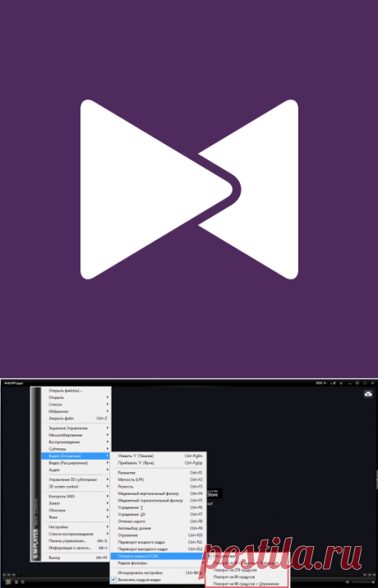Image resolution: width=378 pixels, height=588 pixels.
Task: Expand the Аудио submenu arrow
Action: [x=108, y=470]
